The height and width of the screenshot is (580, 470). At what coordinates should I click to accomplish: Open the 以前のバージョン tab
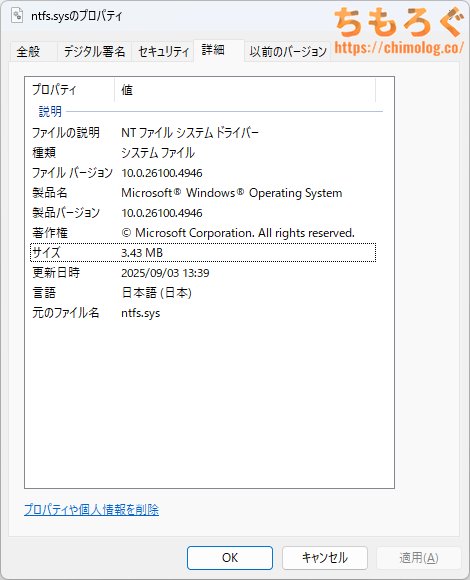pyautogui.click(x=287, y=51)
